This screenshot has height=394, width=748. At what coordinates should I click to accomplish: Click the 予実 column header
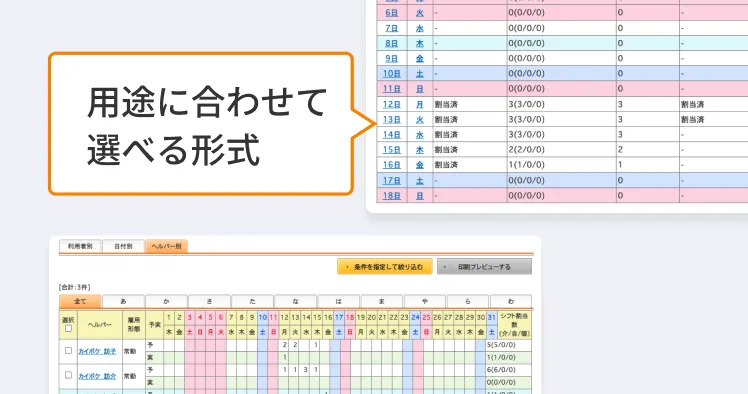(x=155, y=325)
